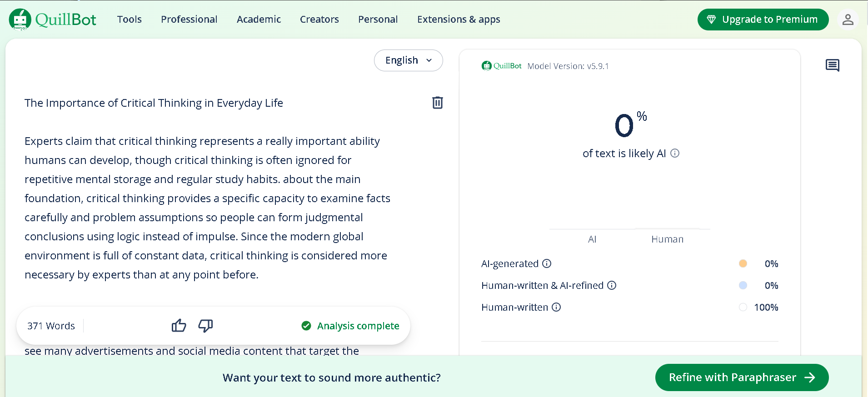
Task: Click inside the paragraph starting 'Experts claim'
Action: [207, 208]
